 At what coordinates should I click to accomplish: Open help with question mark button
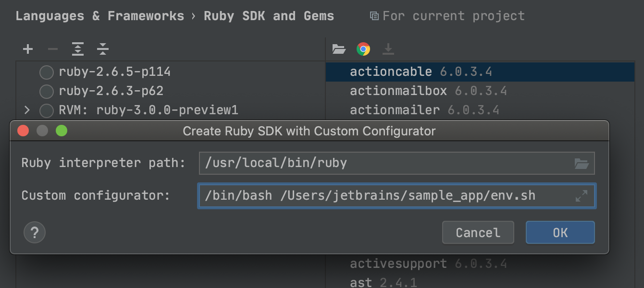point(35,233)
